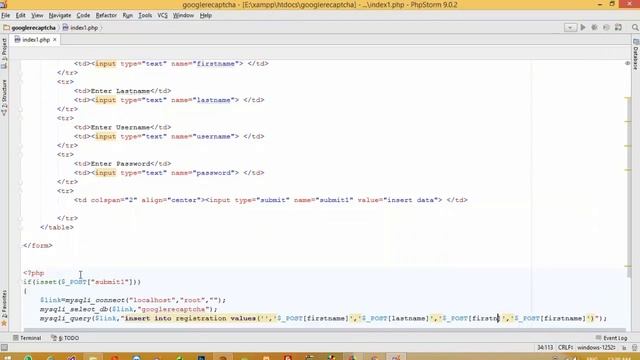Viewport: 640px width, 360px height.
Task: Click the run with coverage icon
Action: pyautogui.click(x=606, y=27)
